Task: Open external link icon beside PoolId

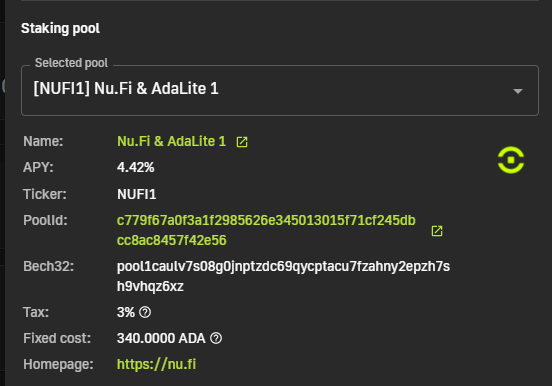Action: pyautogui.click(x=437, y=231)
